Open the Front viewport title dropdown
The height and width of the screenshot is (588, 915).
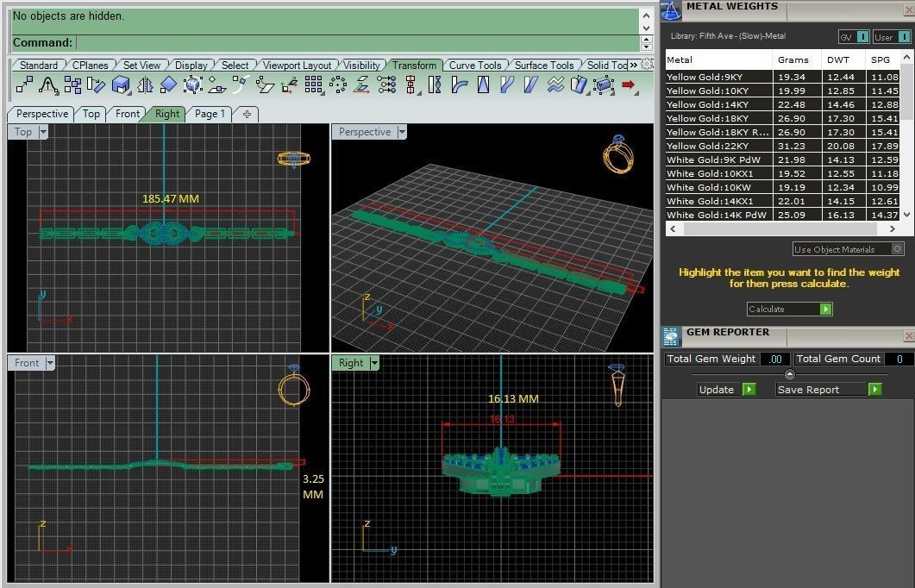(50, 363)
